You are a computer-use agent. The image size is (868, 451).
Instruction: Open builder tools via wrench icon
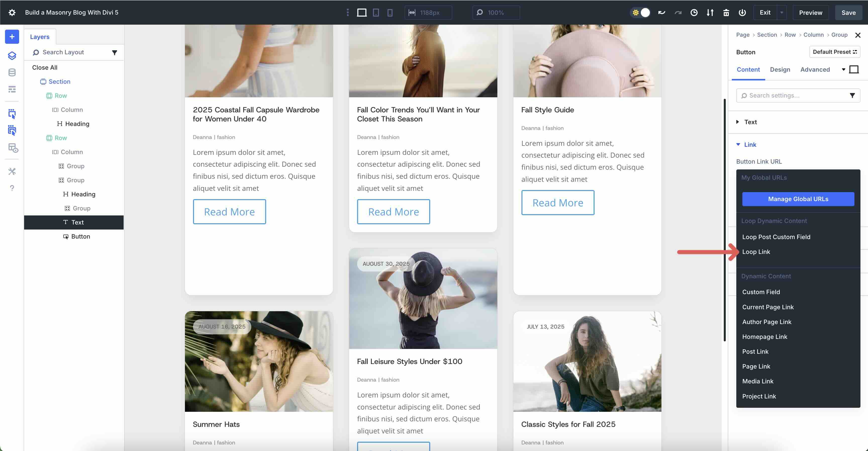(x=12, y=171)
